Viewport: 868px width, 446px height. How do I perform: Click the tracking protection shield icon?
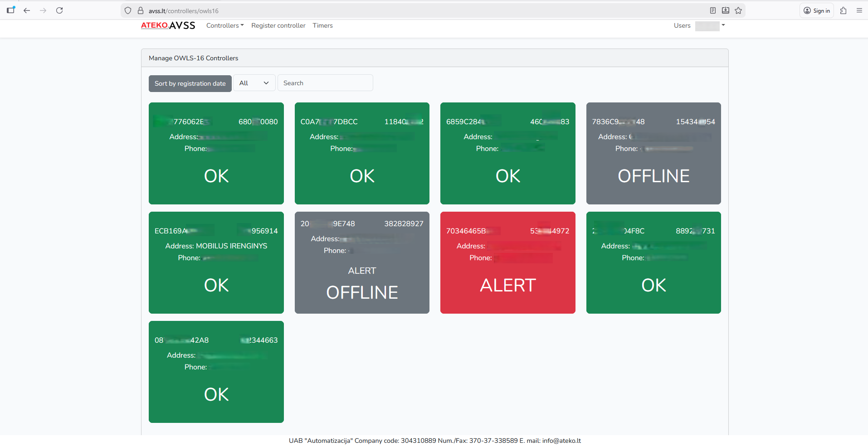tap(128, 10)
